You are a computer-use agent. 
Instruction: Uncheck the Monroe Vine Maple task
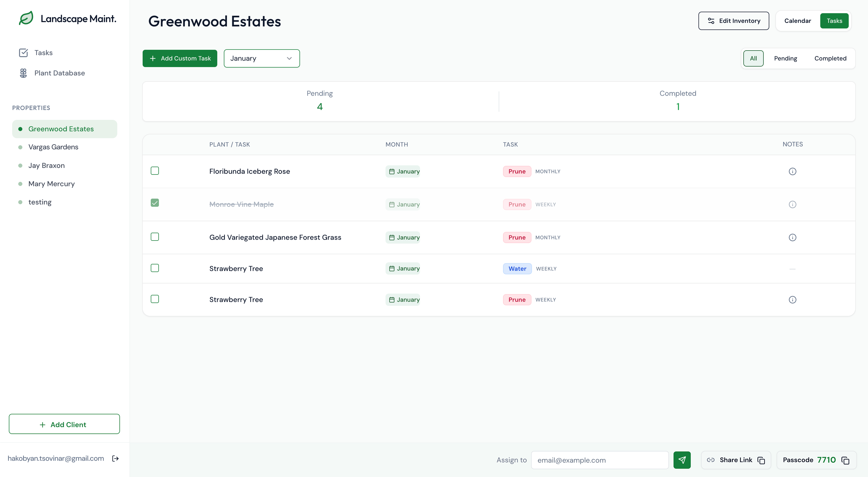click(155, 203)
